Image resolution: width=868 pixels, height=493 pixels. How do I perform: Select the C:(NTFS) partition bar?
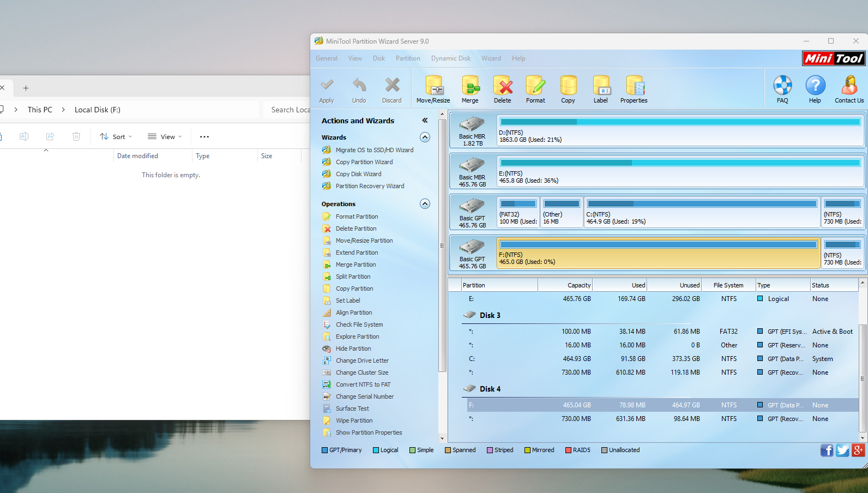[x=701, y=213]
